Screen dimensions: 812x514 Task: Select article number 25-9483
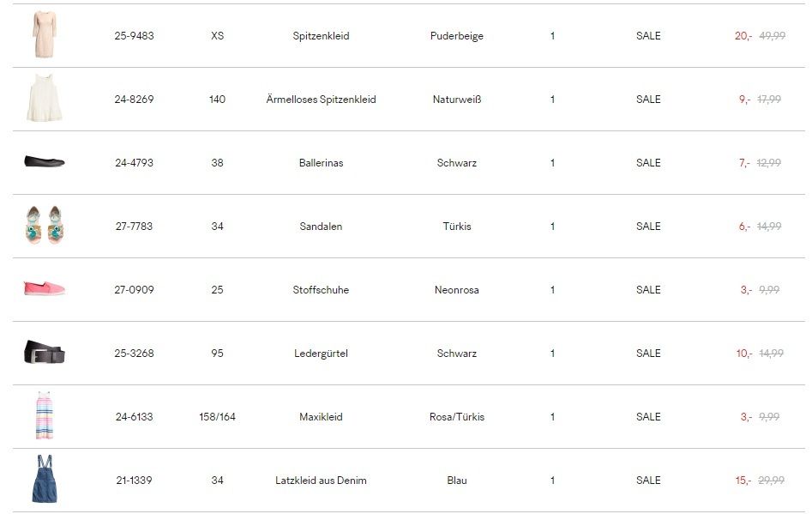(x=134, y=36)
